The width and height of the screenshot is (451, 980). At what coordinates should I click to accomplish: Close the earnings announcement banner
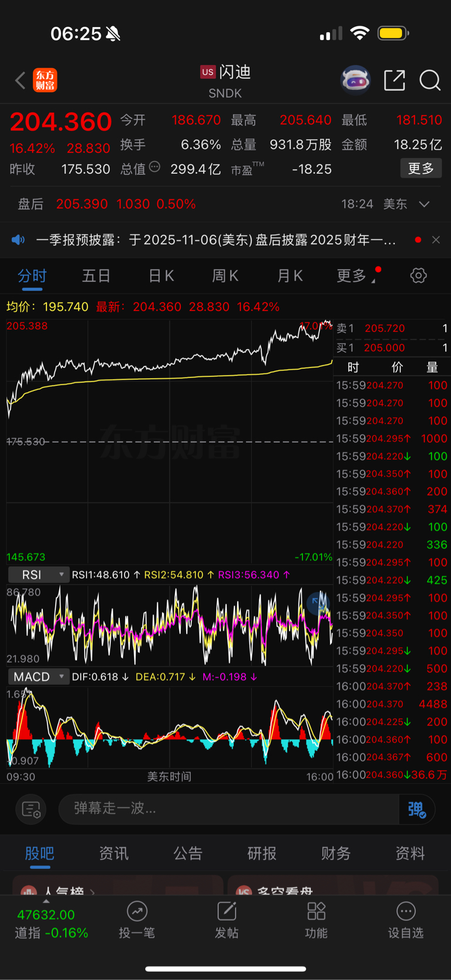[x=436, y=240]
